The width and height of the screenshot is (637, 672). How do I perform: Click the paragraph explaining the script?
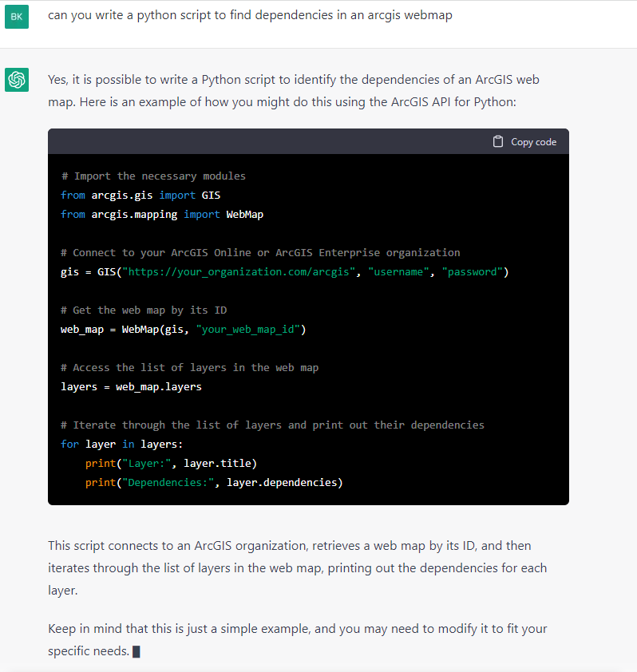295,567
